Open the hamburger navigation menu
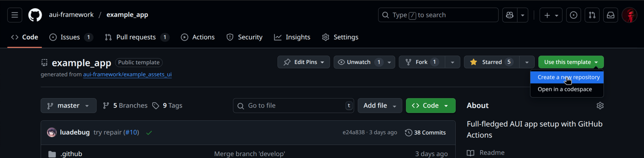Screen dimensions: 644x158 tap(15, 15)
